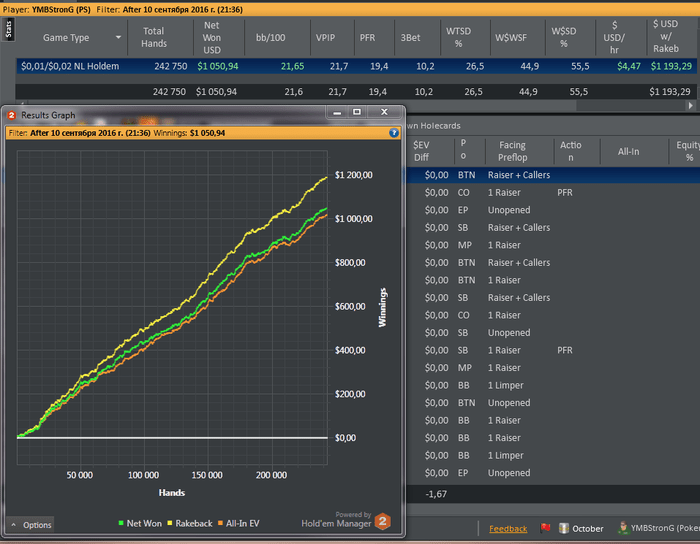Open the Stats side tab
This screenshot has height=544, width=700.
click(8, 29)
